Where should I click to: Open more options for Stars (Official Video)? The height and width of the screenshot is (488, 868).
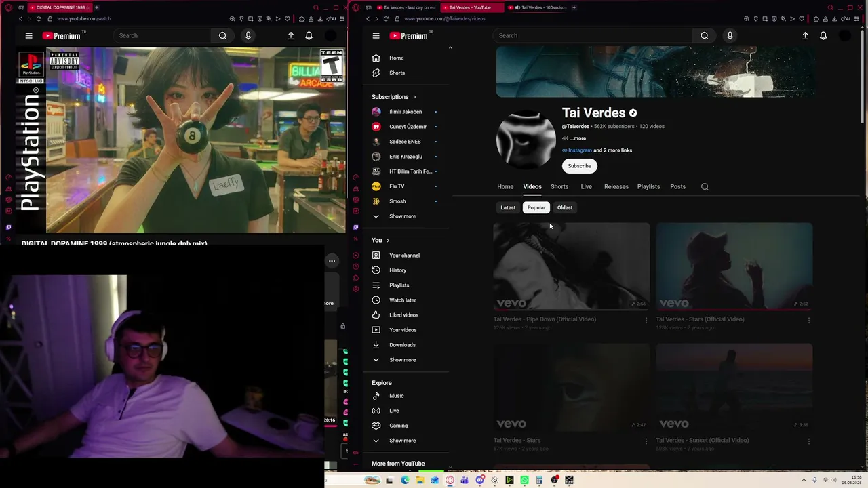808,320
